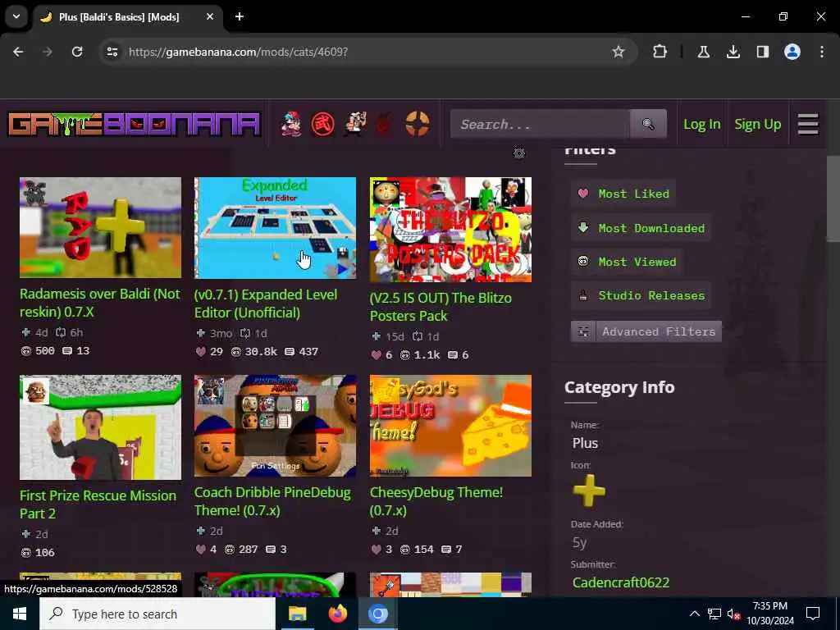Viewport: 840px width, 630px height.
Task: Open the browser extensions puzzle icon
Action: 660,52
